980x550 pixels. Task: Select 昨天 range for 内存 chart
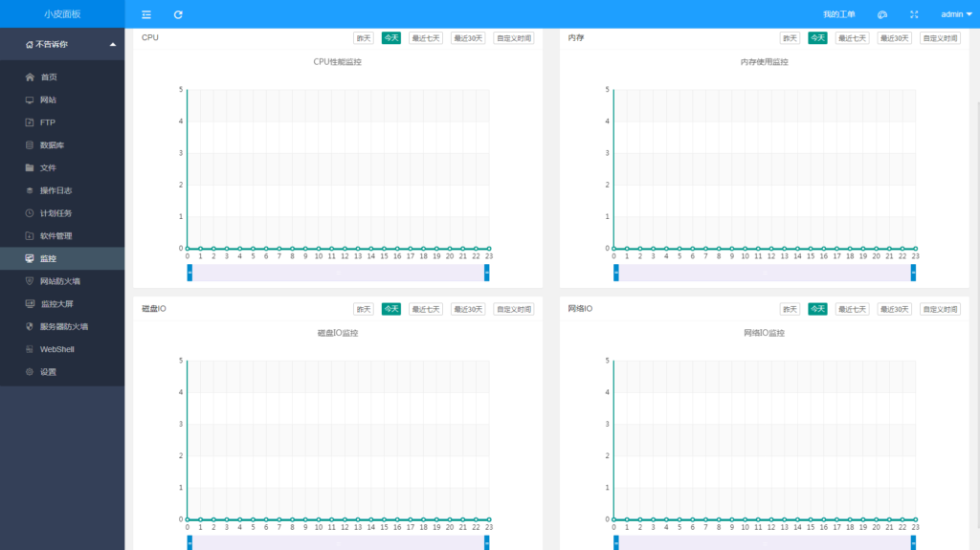790,38
